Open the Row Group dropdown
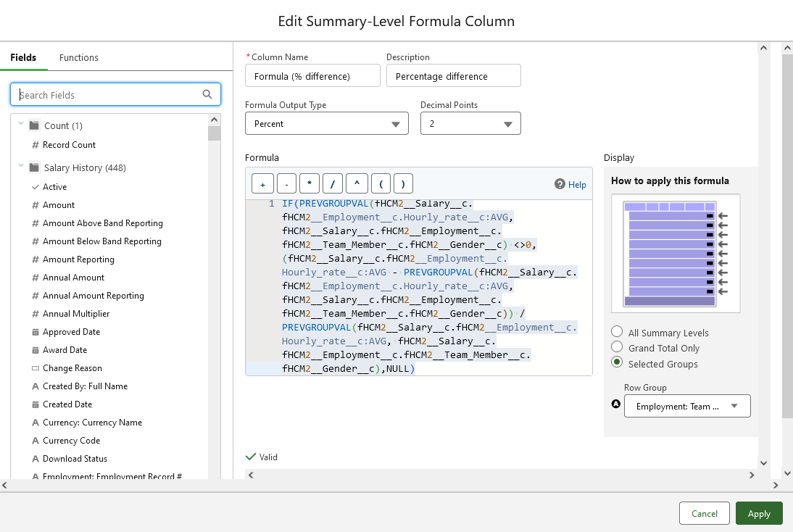793x532 pixels. (x=686, y=406)
